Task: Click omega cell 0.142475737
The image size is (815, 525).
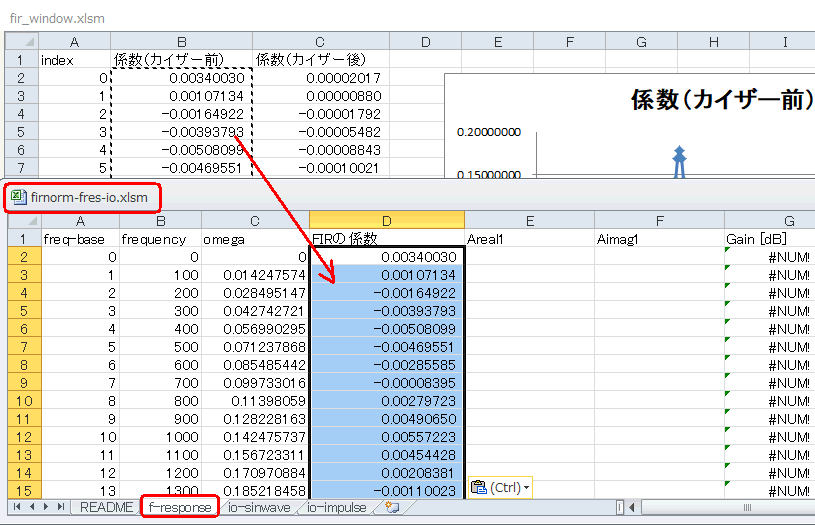Action: [x=255, y=437]
